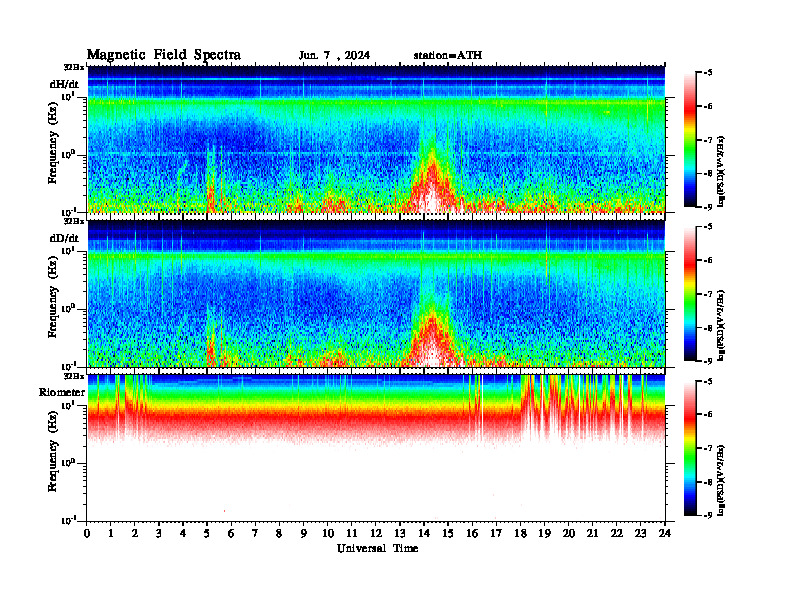Click hour "7" on the Universal Time axis

[x=255, y=534]
